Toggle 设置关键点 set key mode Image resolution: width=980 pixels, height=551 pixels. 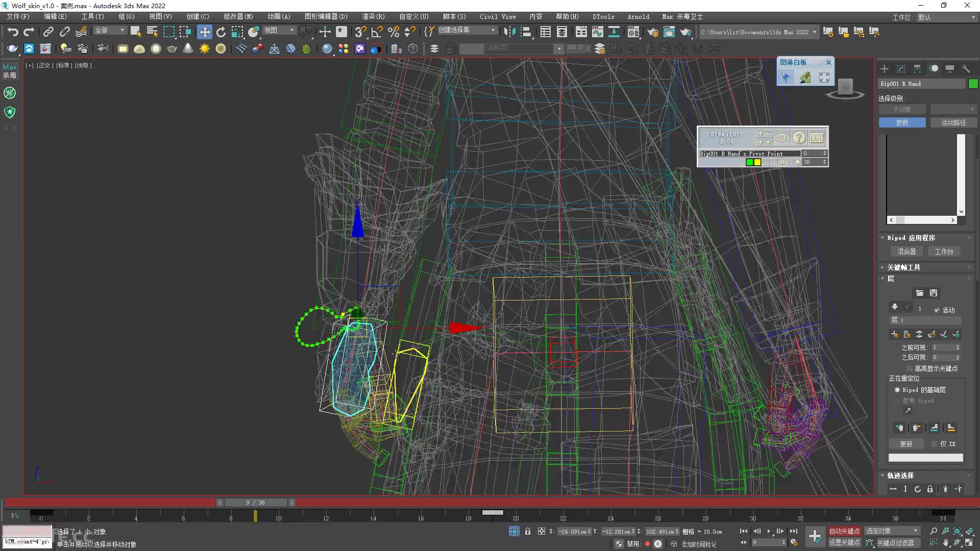[844, 543]
